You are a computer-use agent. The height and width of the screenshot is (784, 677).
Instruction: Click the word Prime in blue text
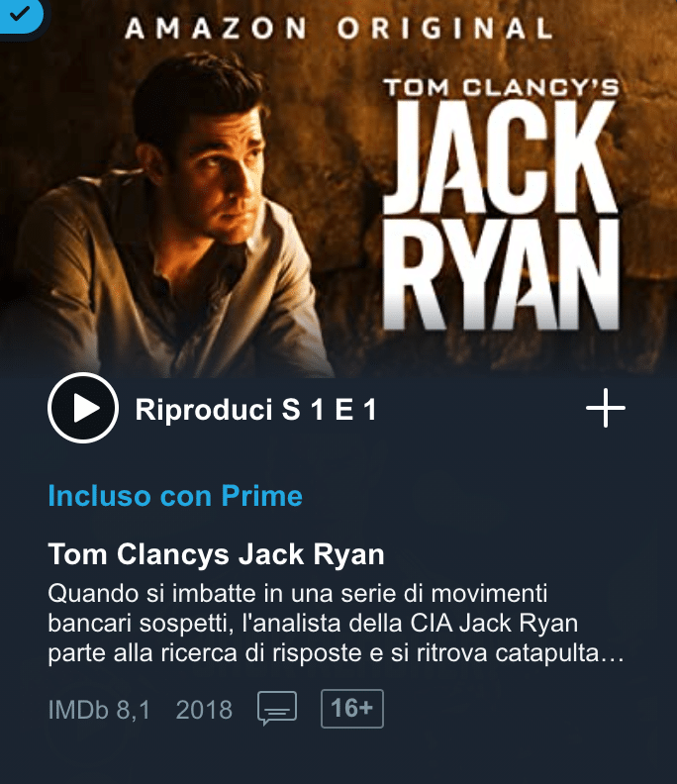262,496
